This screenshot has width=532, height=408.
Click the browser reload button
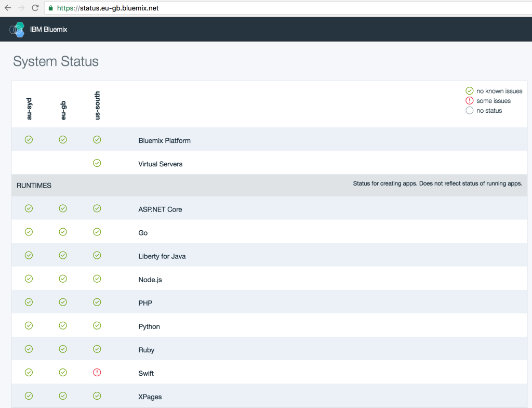click(x=35, y=8)
